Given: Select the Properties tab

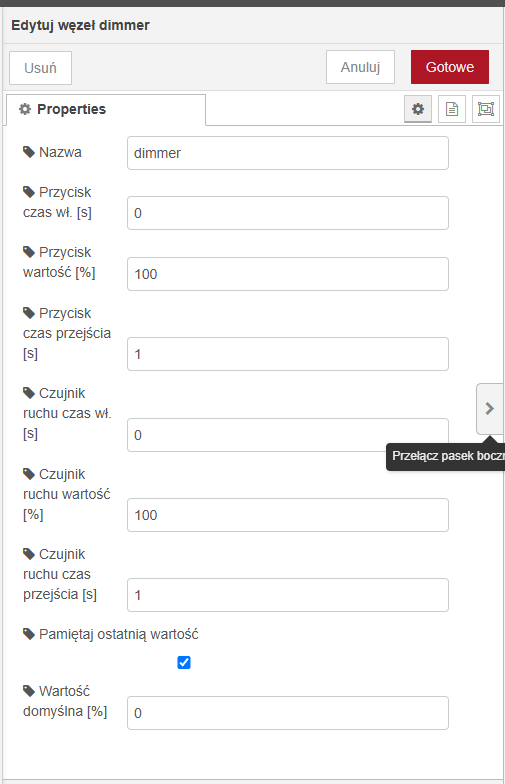Looking at the screenshot, I should coord(106,110).
